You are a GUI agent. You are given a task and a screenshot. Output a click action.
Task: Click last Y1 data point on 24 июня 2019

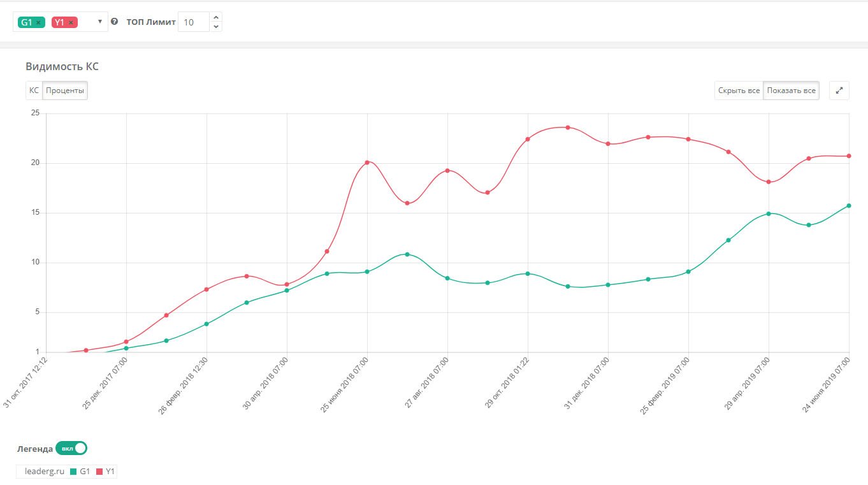pyautogui.click(x=849, y=156)
